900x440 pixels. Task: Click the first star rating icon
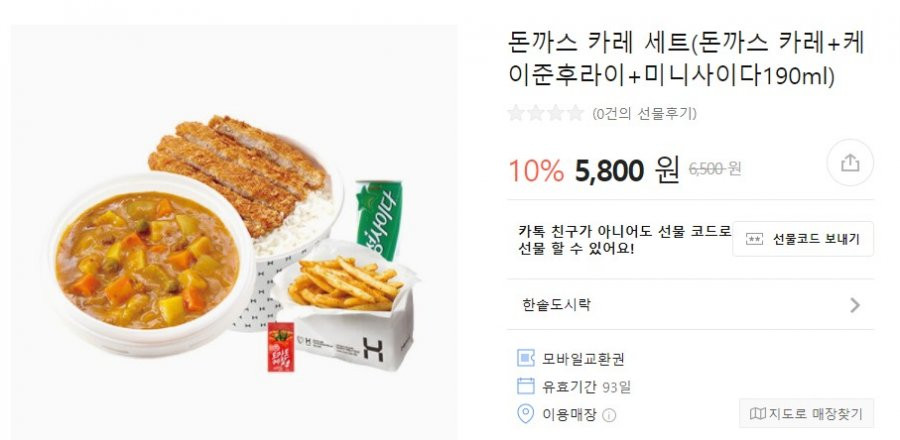[x=517, y=113]
